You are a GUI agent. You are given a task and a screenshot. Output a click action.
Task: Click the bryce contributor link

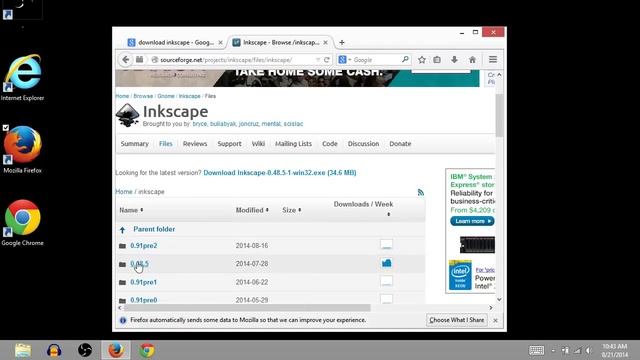pos(200,124)
